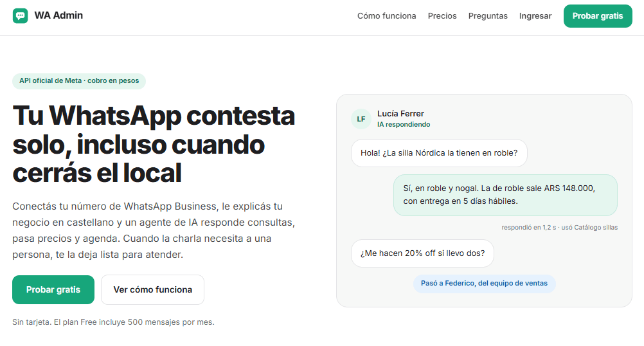Click the Tu WhatsApp contesta solo headline
644x346 pixels.
[154, 144]
